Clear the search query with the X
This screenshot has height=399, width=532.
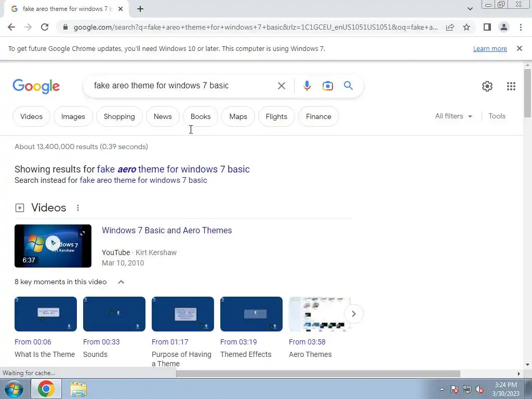(x=281, y=86)
